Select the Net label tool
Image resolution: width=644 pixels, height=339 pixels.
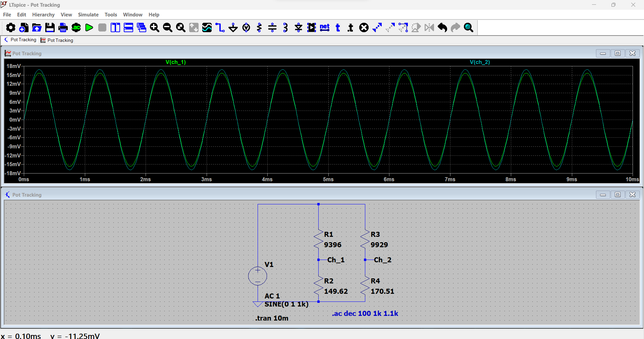pyautogui.click(x=325, y=27)
